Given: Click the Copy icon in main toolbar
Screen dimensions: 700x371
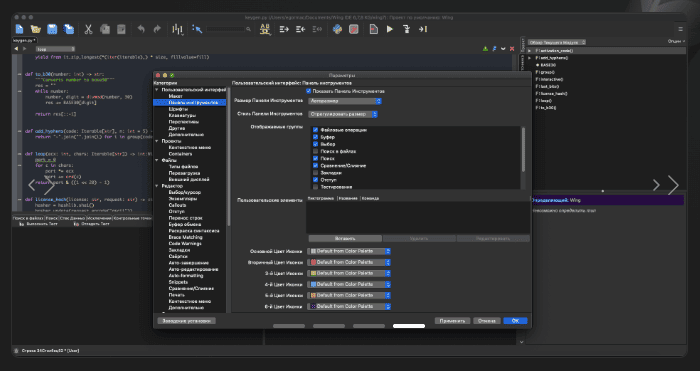Looking at the screenshot, I should [105, 29].
